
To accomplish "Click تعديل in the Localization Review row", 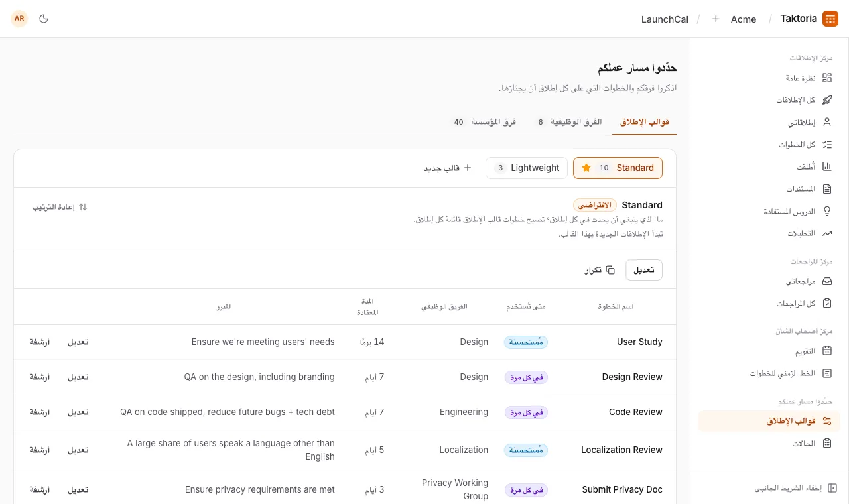I will coord(78,450).
